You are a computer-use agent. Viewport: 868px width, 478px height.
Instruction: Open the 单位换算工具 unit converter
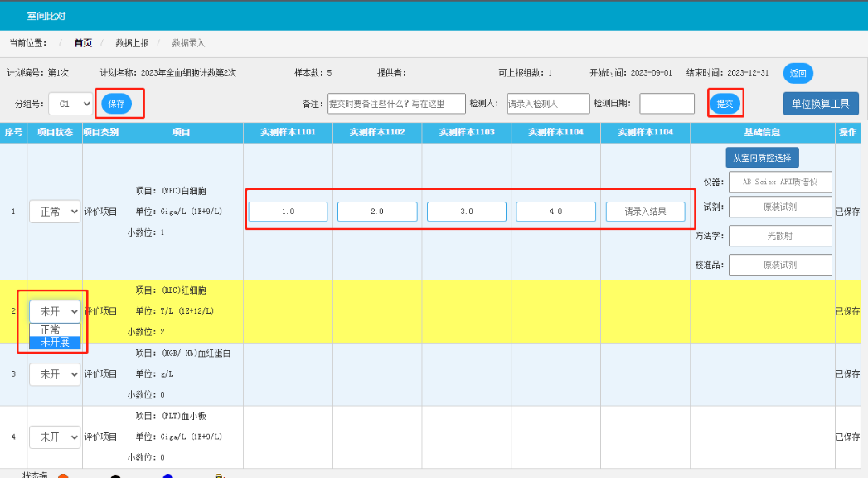(x=821, y=104)
